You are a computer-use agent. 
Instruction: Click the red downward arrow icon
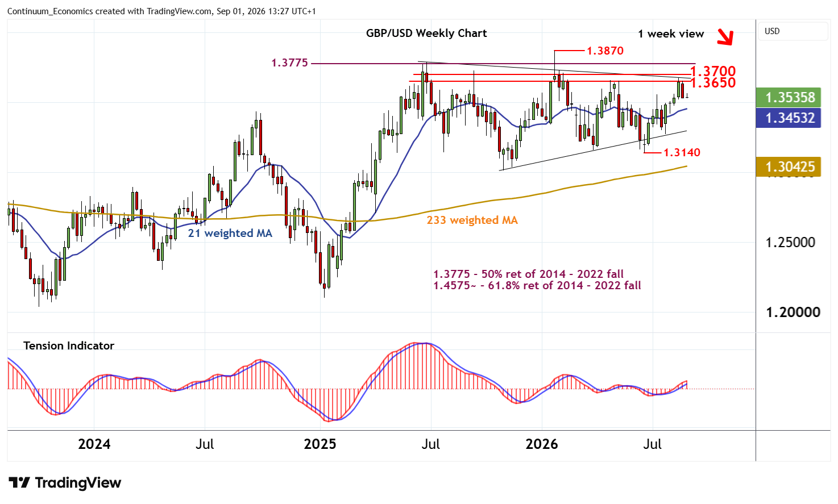(x=725, y=36)
